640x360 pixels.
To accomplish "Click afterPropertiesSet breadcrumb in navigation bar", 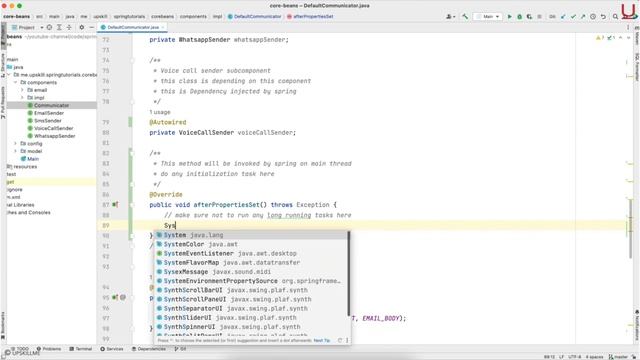I will click(x=310, y=17).
